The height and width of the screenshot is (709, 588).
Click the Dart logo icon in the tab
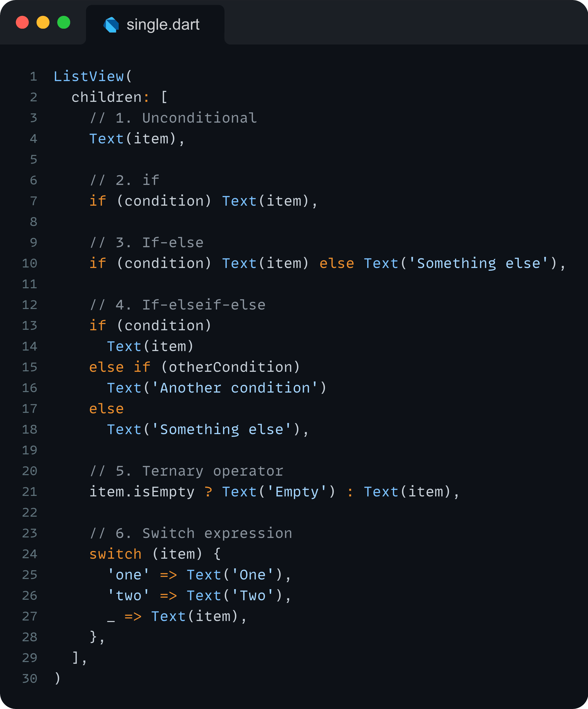coord(111,25)
